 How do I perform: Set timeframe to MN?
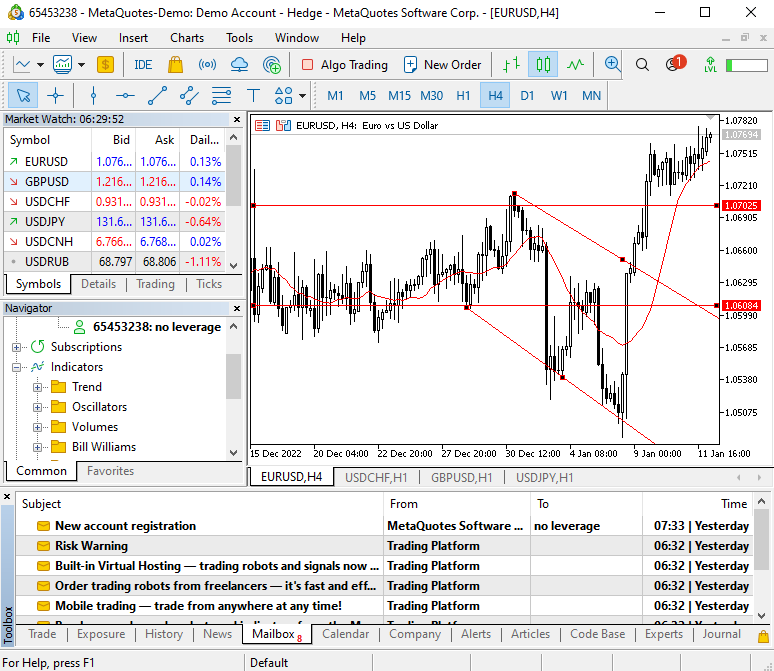[591, 96]
